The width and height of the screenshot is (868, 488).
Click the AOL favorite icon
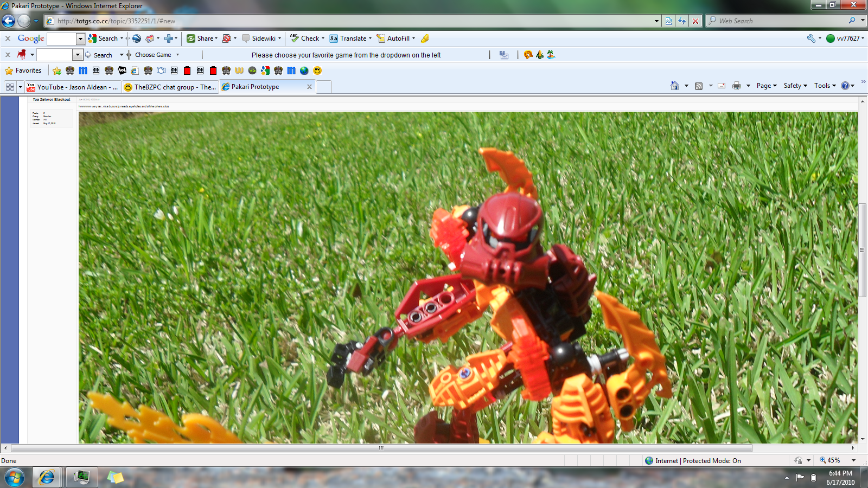[122, 70]
